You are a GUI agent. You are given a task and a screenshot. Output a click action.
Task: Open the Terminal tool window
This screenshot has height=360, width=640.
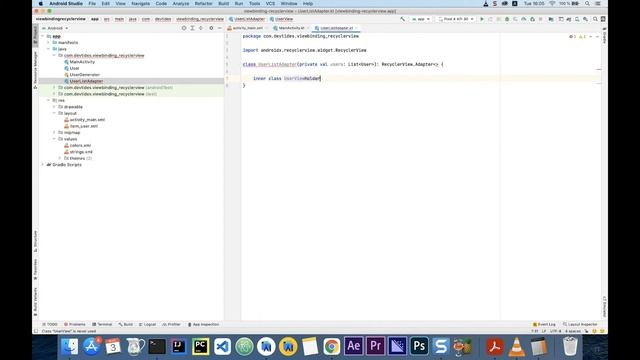(102, 324)
